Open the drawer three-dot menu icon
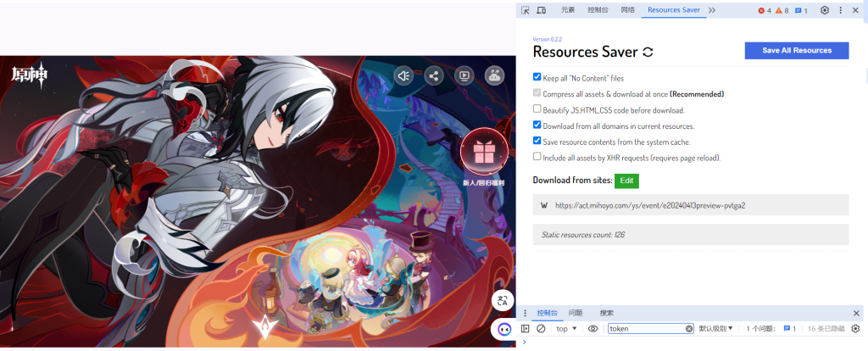The image size is (868, 351). coord(525,314)
